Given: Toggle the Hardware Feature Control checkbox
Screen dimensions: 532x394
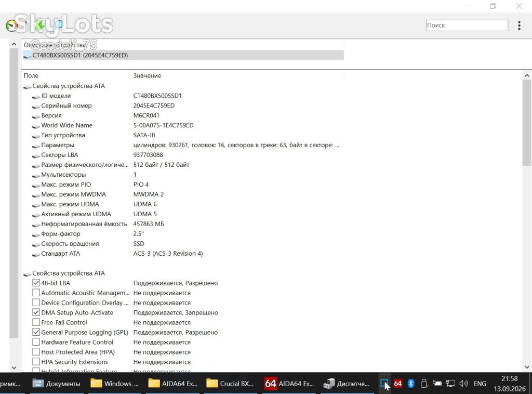Looking at the screenshot, I should [36, 342].
